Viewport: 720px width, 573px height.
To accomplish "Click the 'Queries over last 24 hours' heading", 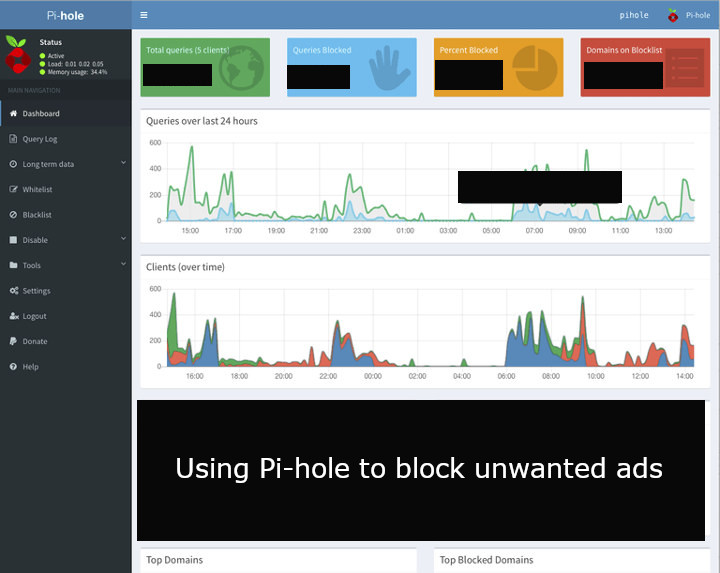I will [202, 121].
